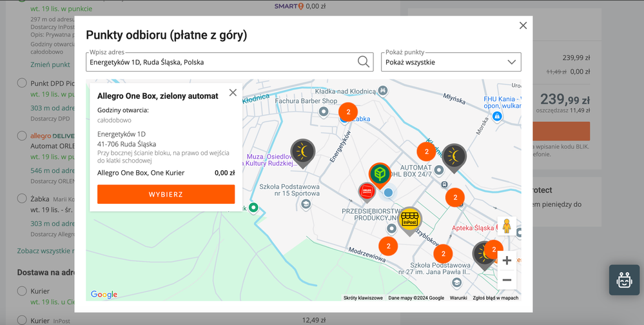Select the yellow InPost shop map pin
The height and width of the screenshot is (325, 644).
pos(409,221)
